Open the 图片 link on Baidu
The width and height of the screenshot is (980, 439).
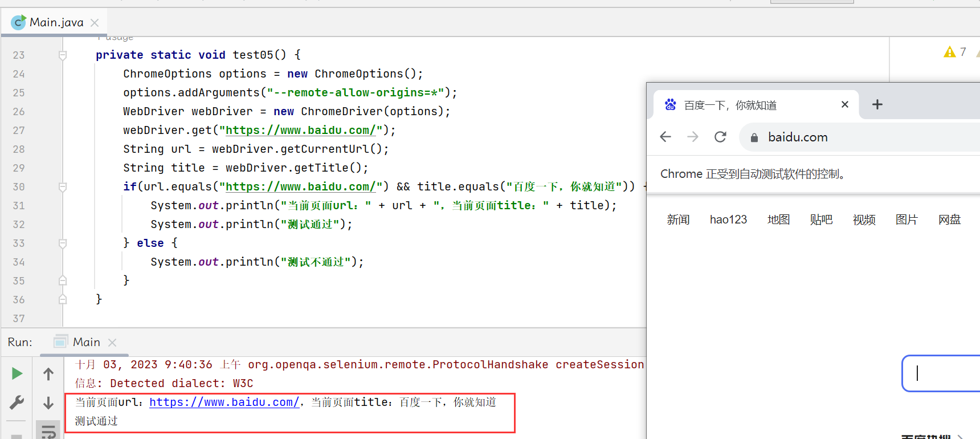click(x=906, y=219)
